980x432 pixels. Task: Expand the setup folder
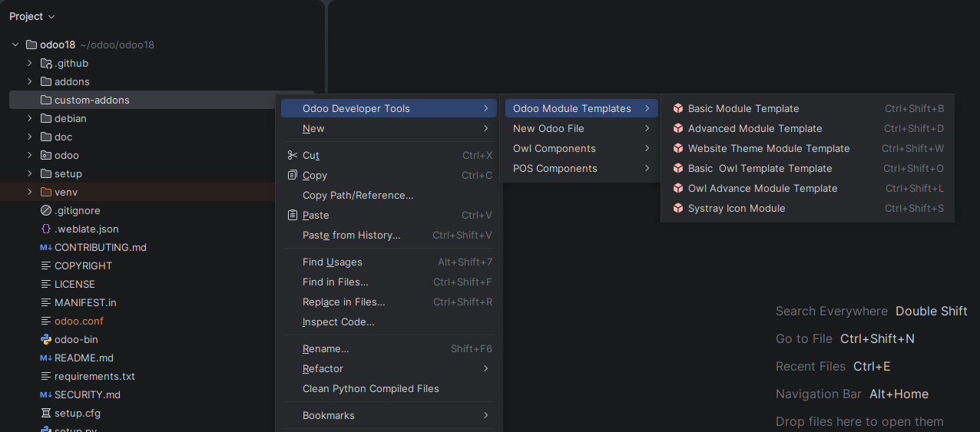pyautogui.click(x=30, y=173)
